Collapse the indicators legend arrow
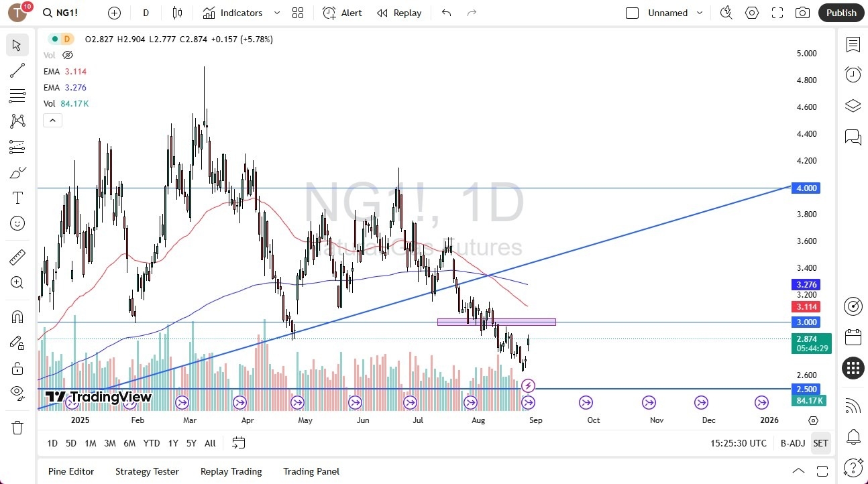 pyautogui.click(x=52, y=120)
